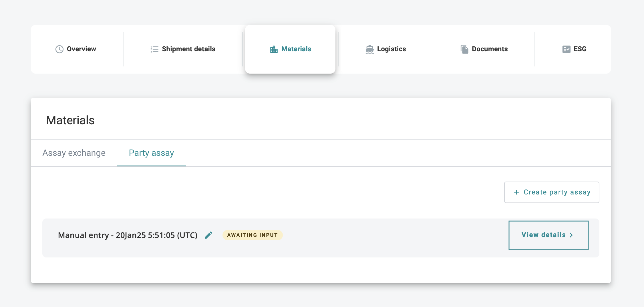This screenshot has width=644, height=307.
Task: Open View details for the manual entry
Action: click(x=548, y=235)
